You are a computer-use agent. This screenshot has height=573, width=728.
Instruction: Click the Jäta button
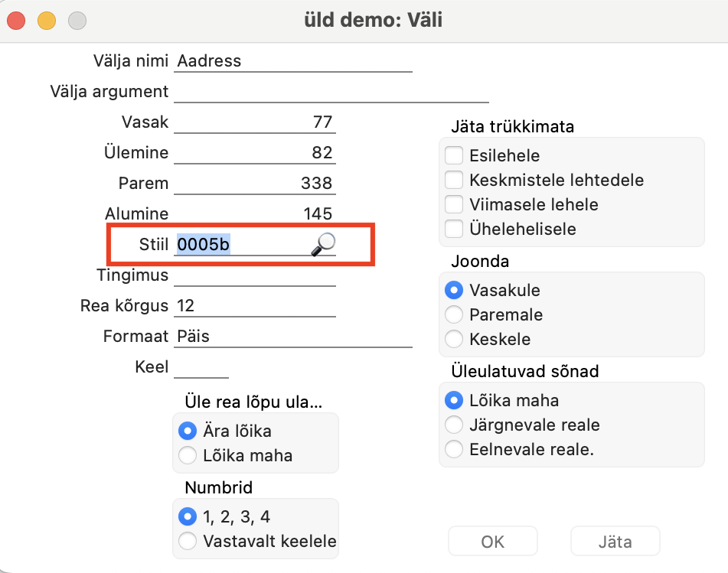click(x=615, y=542)
